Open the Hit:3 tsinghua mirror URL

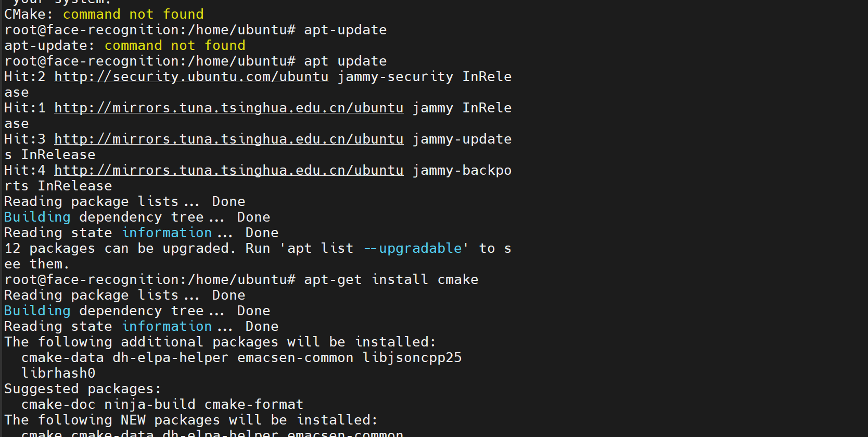228,139
